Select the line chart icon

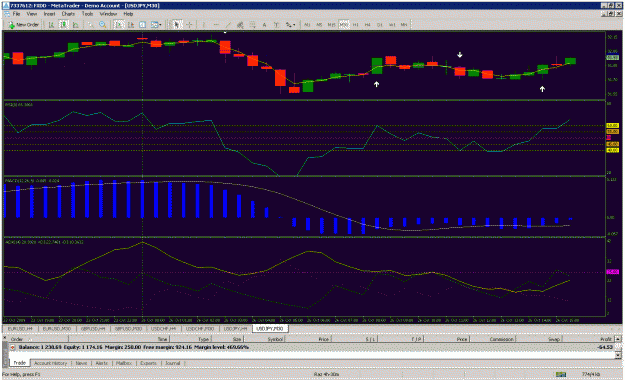[75, 25]
